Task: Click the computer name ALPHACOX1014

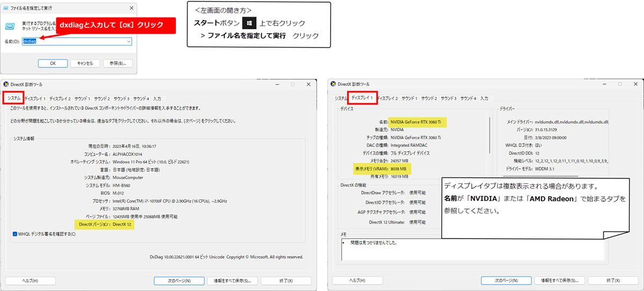Action: (x=127, y=154)
